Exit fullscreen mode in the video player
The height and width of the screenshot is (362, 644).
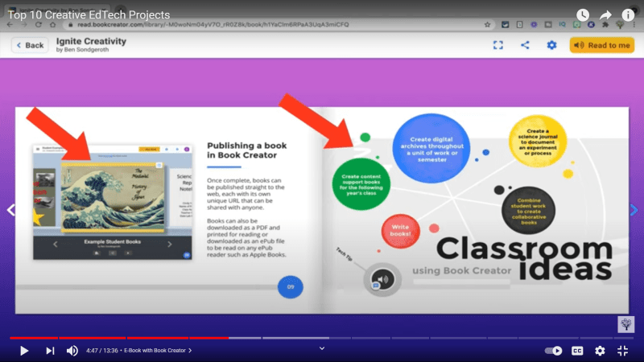click(x=622, y=351)
